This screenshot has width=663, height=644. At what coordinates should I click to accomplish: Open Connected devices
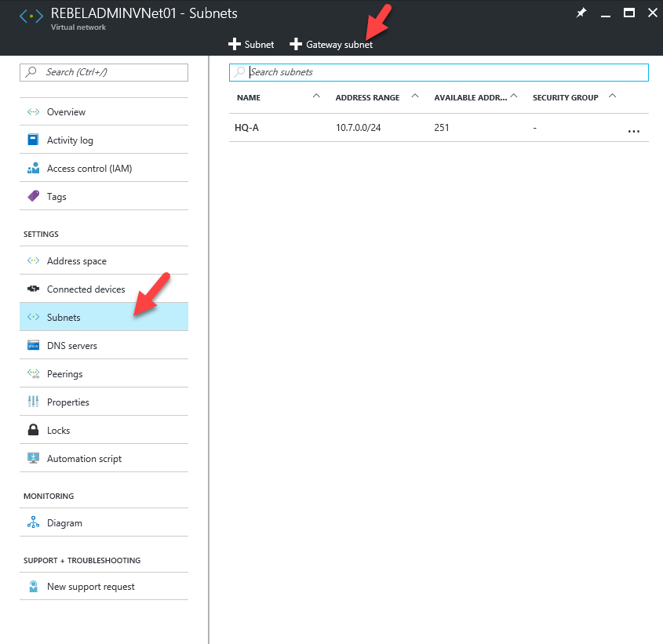[104, 289]
